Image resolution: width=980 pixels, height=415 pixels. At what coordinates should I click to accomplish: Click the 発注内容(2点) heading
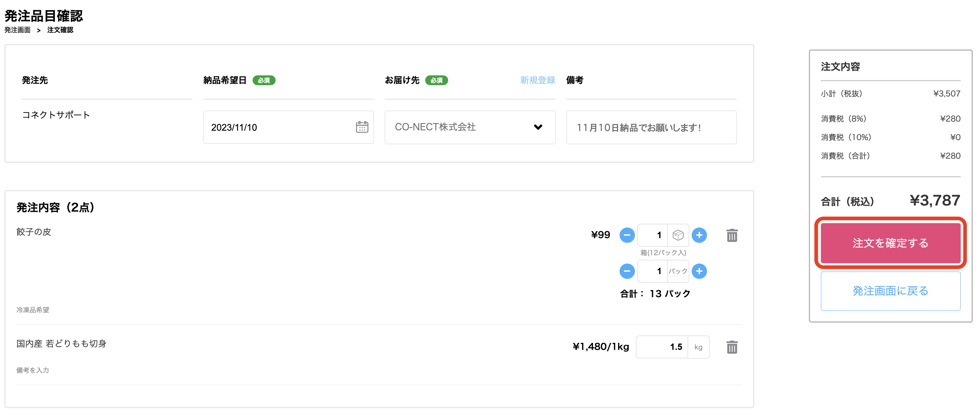[x=56, y=208]
